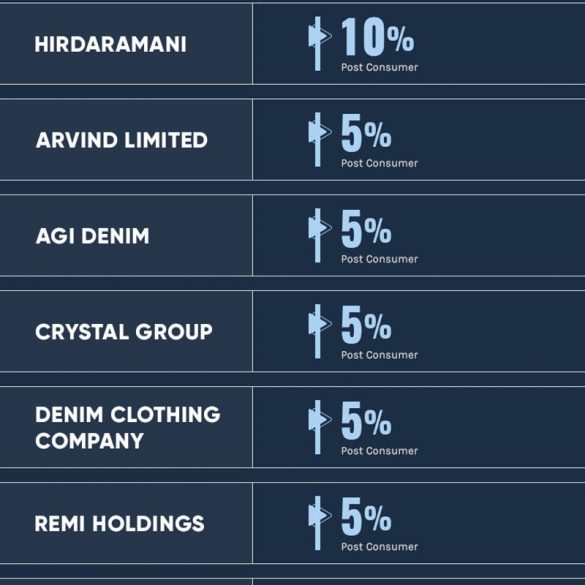Screen dimensions: 585x585
Task: Click the needle icon beside Hirdaramani's 10%
Action: tap(319, 44)
